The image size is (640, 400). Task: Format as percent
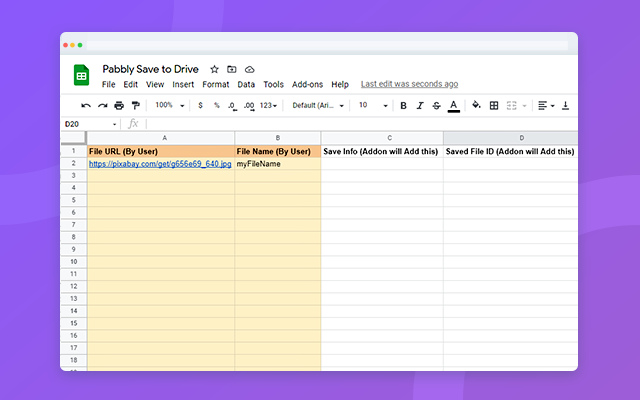pos(217,105)
